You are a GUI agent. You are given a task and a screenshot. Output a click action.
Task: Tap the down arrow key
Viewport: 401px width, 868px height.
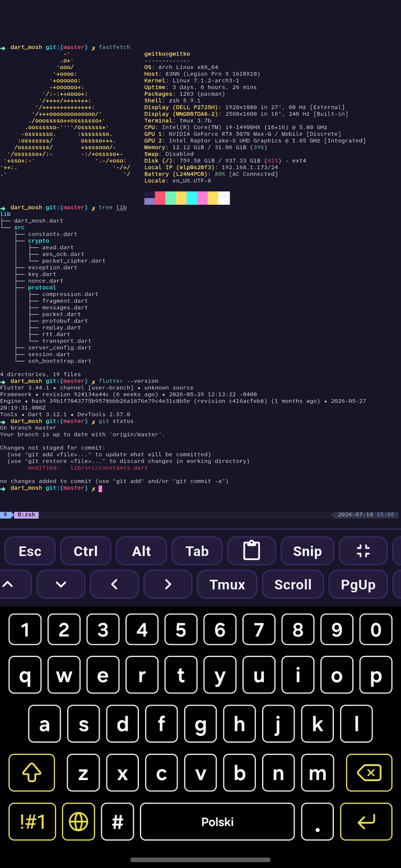tap(61, 584)
